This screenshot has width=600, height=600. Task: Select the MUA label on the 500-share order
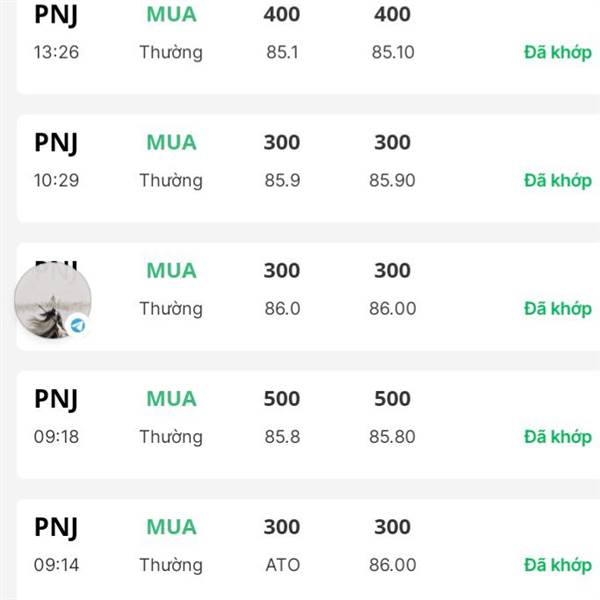pos(171,399)
